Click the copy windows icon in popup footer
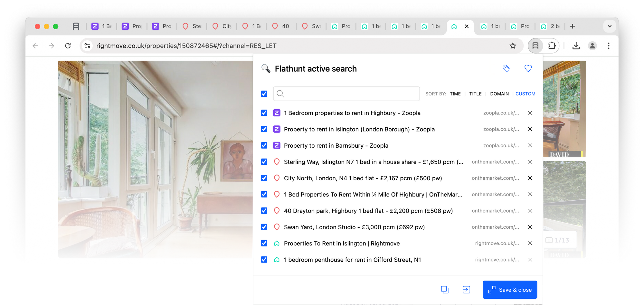The height and width of the screenshot is (308, 644). 445,290
